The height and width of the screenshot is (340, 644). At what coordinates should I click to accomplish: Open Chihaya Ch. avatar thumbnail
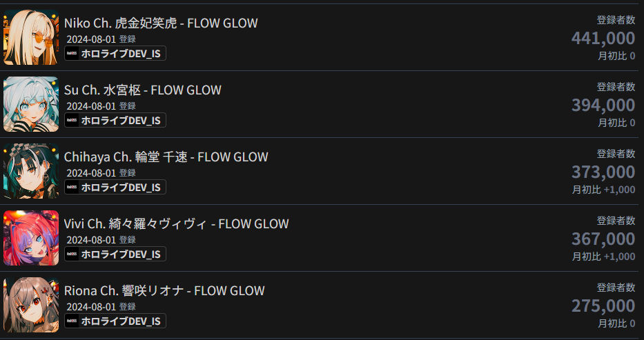pos(31,171)
